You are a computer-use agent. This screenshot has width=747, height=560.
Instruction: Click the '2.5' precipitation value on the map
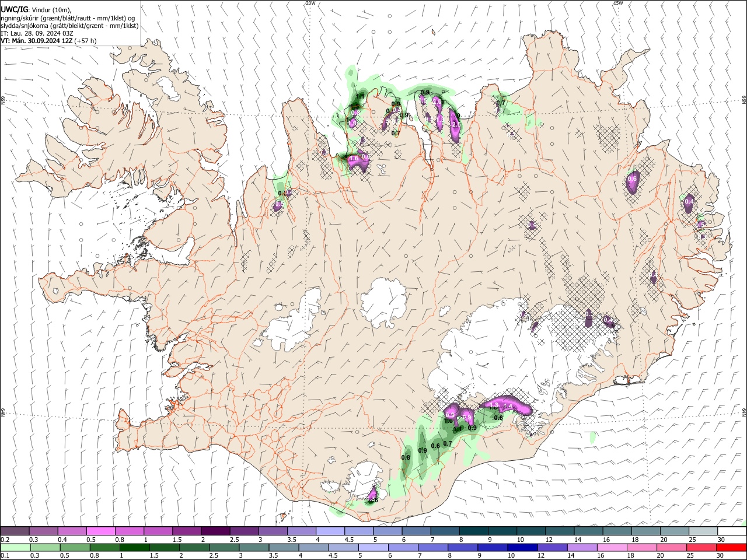[x=456, y=124]
